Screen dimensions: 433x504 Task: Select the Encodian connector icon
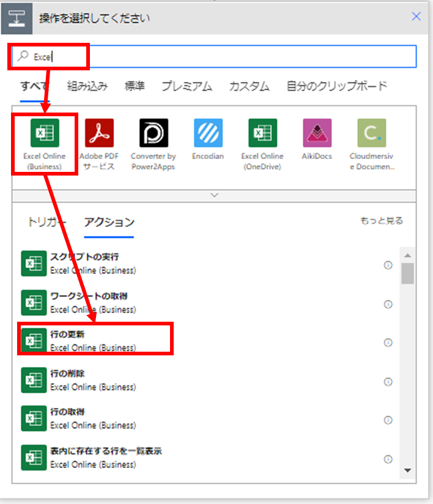[x=208, y=133]
